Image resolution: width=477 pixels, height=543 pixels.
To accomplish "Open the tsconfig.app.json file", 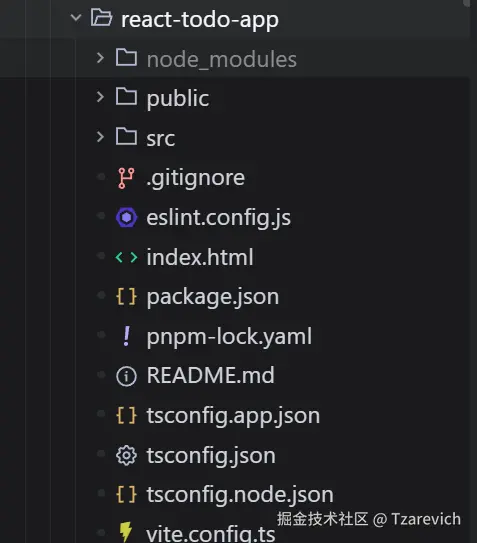I will click(233, 416).
